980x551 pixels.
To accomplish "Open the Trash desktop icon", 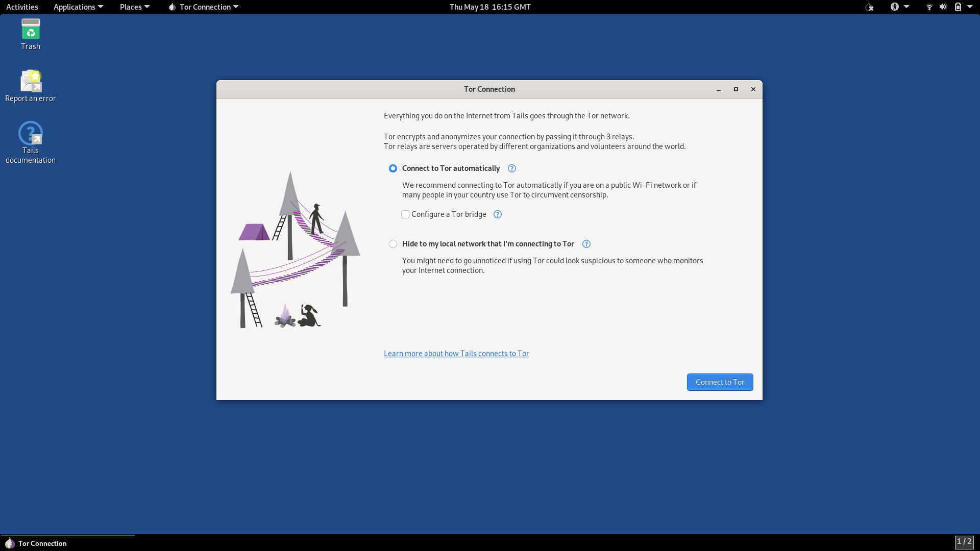I will [x=31, y=34].
